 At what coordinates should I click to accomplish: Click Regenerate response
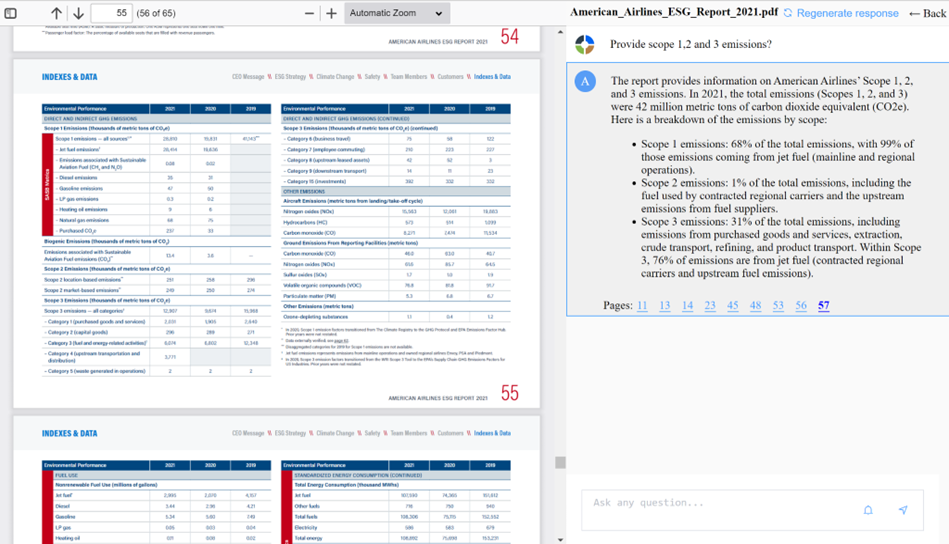pos(841,13)
